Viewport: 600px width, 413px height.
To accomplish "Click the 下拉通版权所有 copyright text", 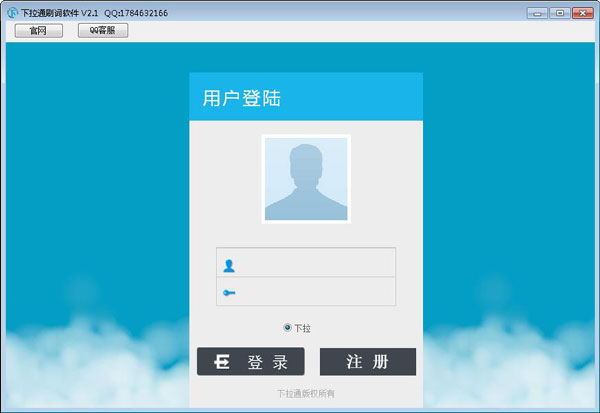I will coord(306,394).
